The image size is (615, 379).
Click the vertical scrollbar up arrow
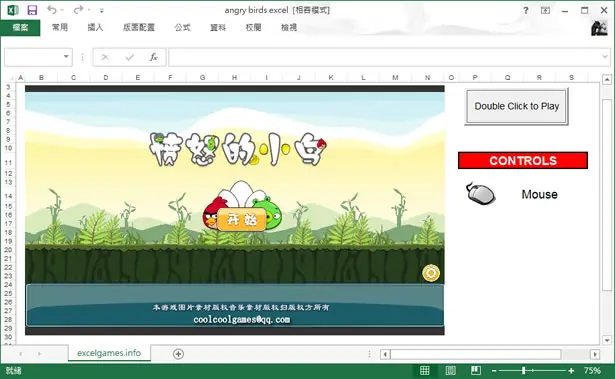(607, 80)
